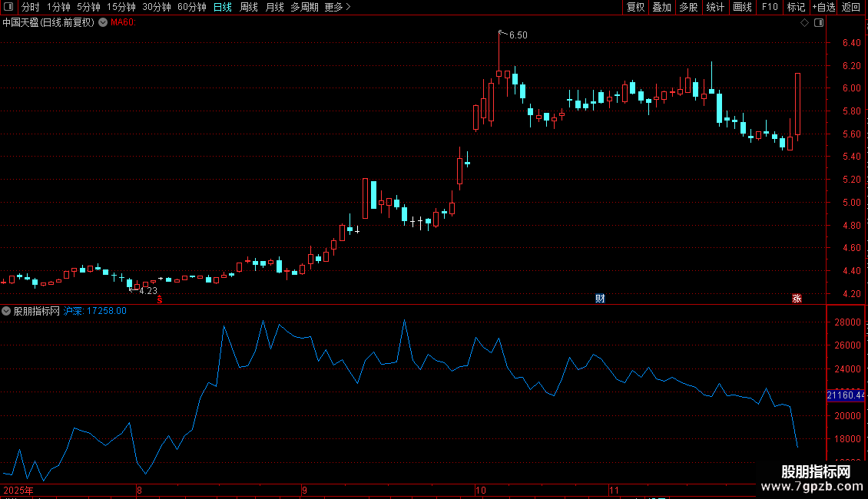This screenshot has height=499, width=868.
Task: Click the red S marker below the chart
Action: (160, 299)
